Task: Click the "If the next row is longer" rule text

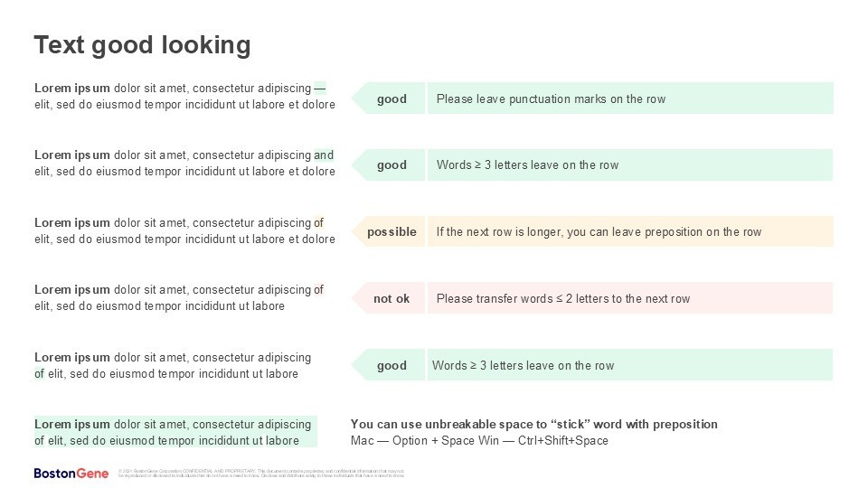Action: tap(599, 232)
